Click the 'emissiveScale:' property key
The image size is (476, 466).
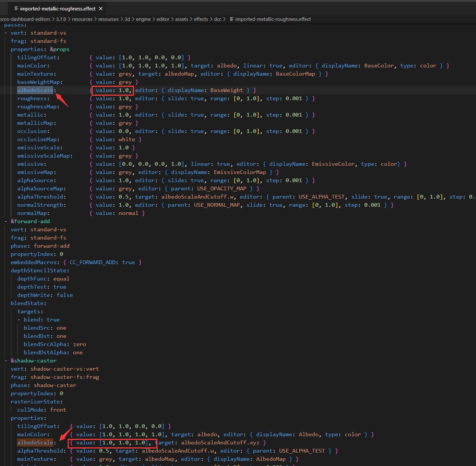coord(40,148)
